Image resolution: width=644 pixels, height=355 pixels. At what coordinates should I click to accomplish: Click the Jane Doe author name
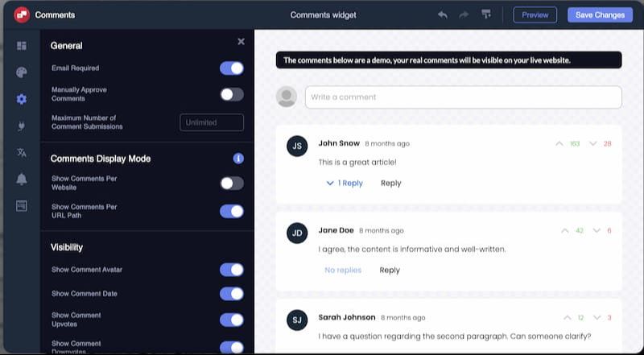[336, 230]
